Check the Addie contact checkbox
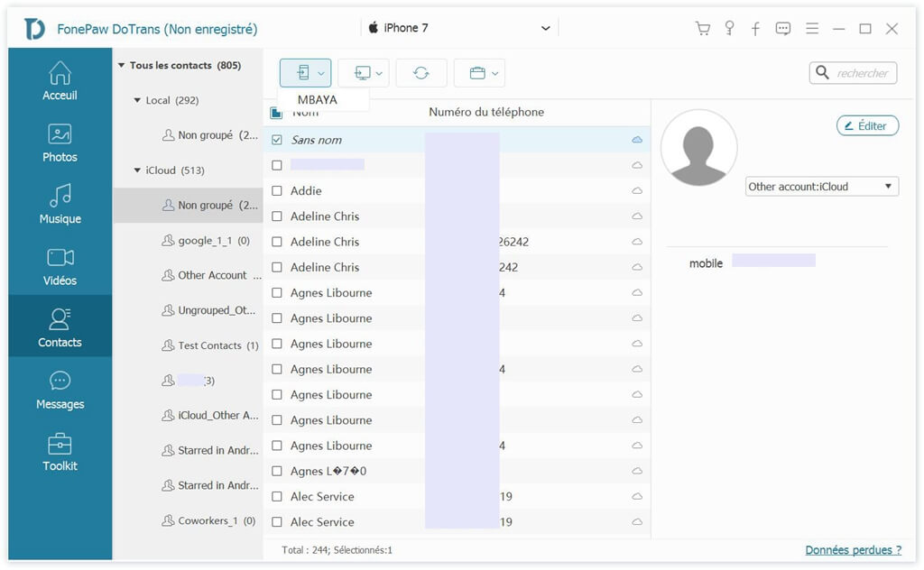 276,191
